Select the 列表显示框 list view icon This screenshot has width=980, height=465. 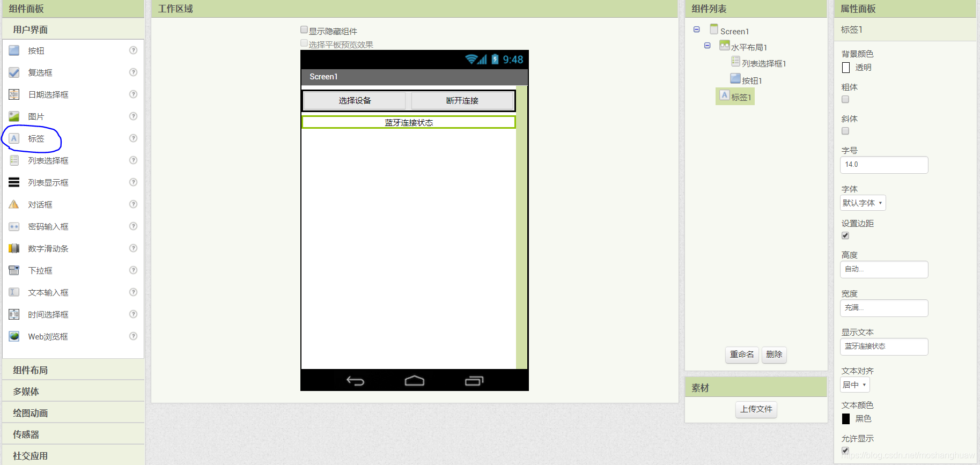[x=14, y=182]
